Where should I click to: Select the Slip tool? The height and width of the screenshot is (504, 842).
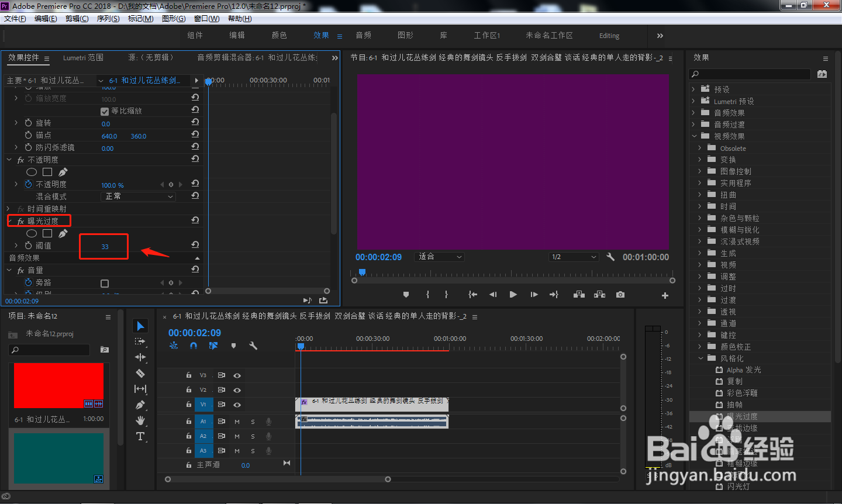140,389
